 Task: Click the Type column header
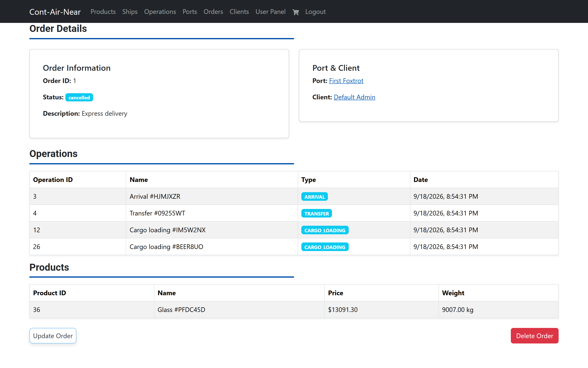(x=354, y=180)
